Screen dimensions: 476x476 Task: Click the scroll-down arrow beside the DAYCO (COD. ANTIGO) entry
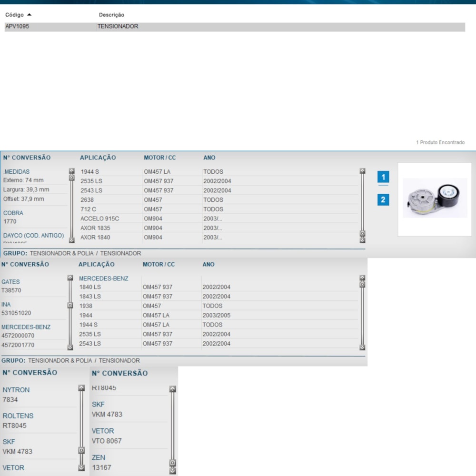72,240
